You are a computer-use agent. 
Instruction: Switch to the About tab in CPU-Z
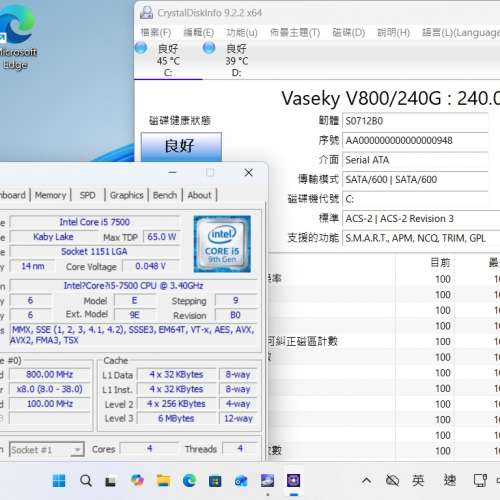pos(199,195)
